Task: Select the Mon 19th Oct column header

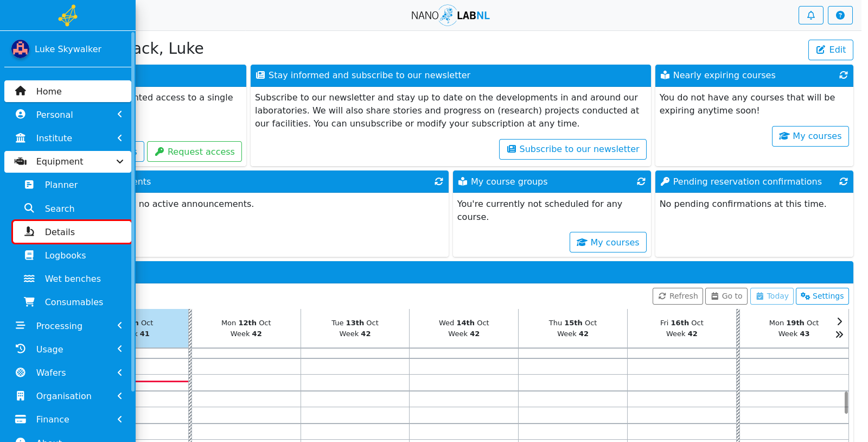Action: 794,328
